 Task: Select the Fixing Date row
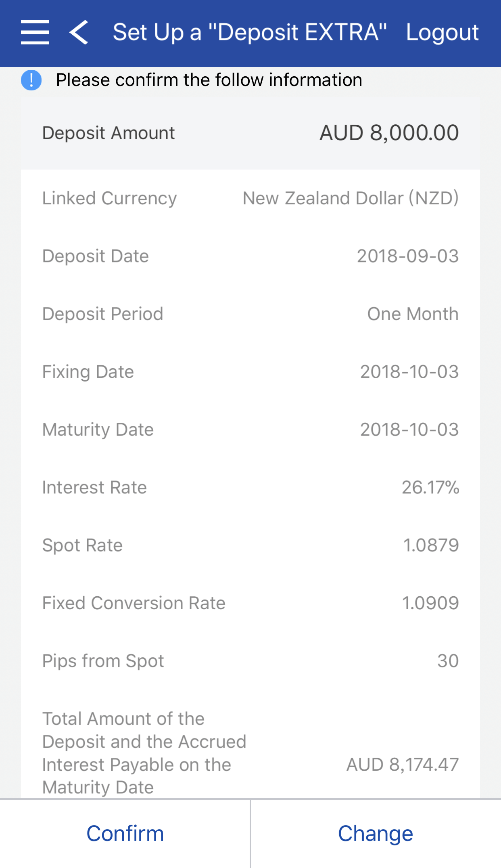click(250, 371)
